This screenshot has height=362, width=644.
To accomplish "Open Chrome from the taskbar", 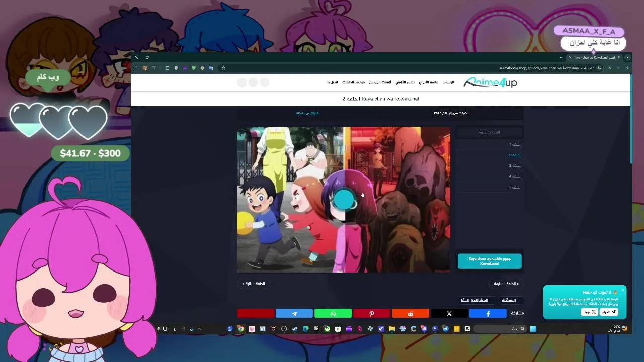I will [240, 329].
